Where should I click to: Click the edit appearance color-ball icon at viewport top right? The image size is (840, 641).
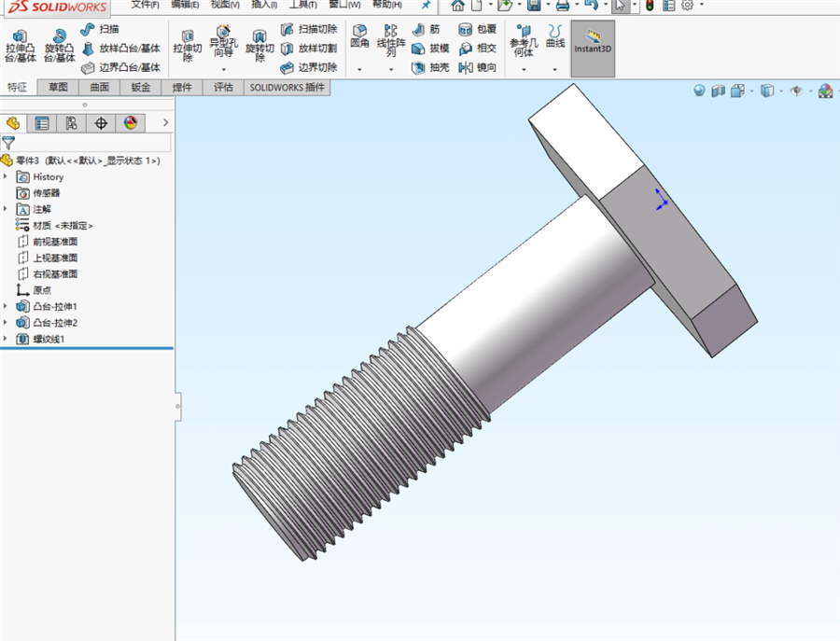[826, 91]
